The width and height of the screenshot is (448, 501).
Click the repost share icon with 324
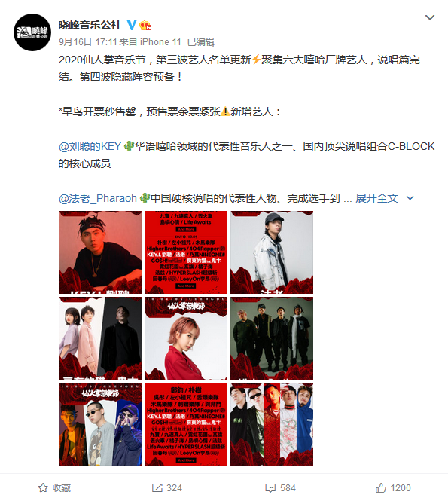coord(157,487)
